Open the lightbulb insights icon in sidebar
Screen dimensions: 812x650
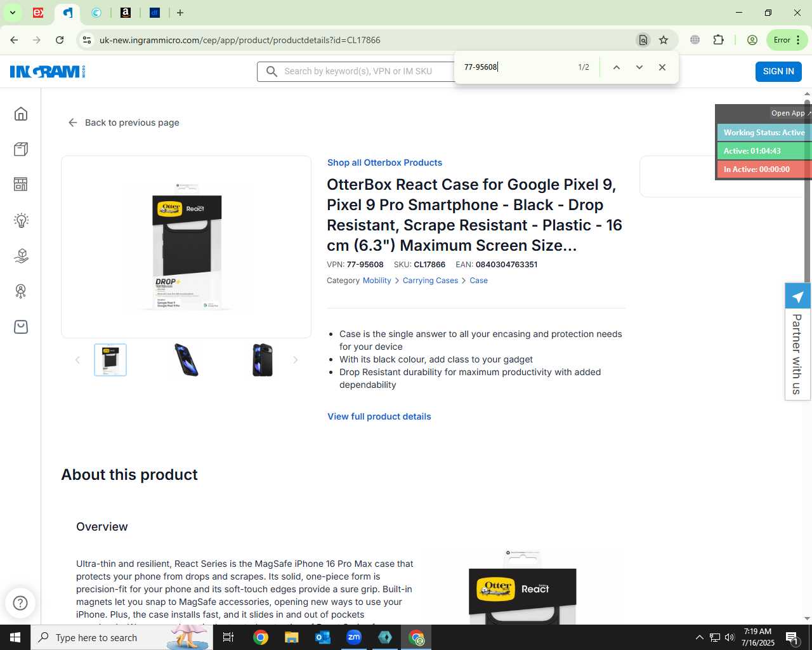(21, 220)
